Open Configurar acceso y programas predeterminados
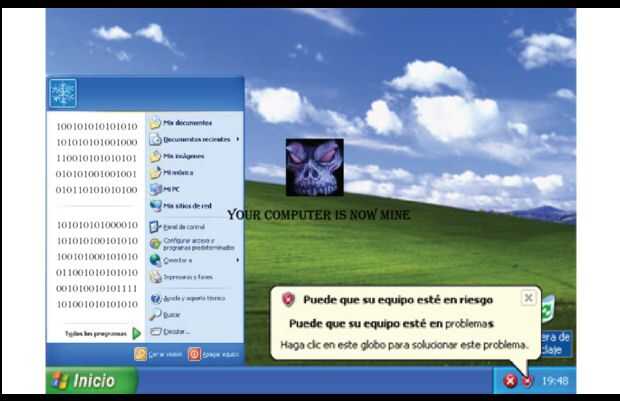The width and height of the screenshot is (620, 401). pos(193,244)
